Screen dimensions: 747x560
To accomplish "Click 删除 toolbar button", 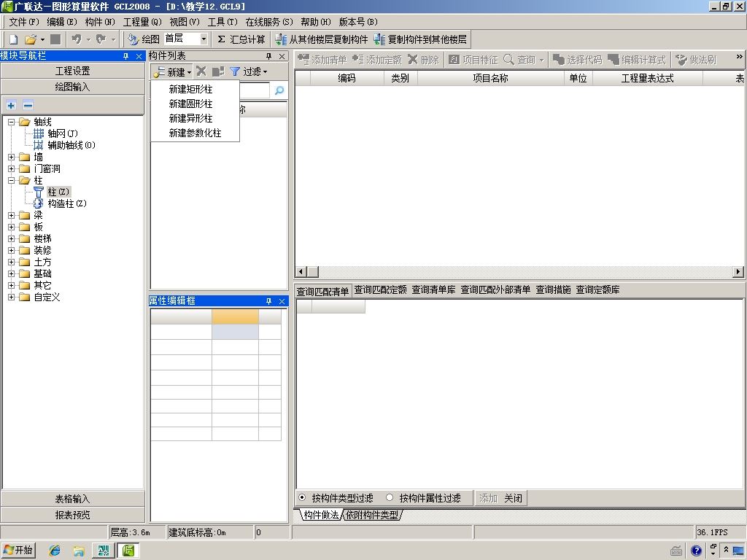I will tap(424, 60).
